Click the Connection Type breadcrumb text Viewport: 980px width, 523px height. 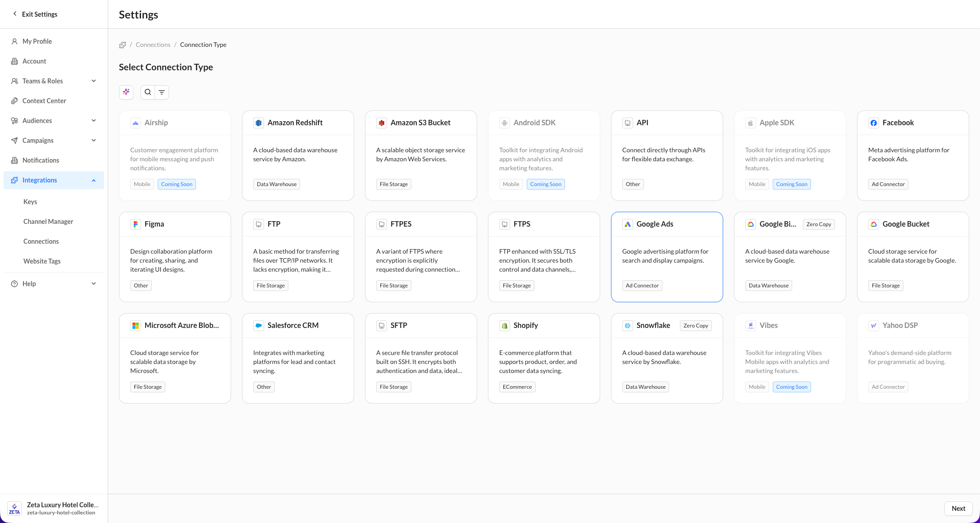pyautogui.click(x=203, y=45)
